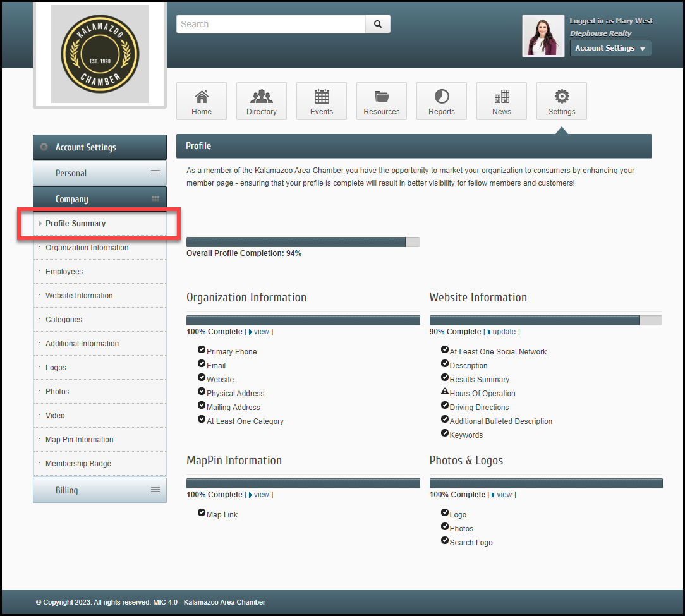The width and height of the screenshot is (685, 616).
Task: Click the Hours Of Operation warning icon
Action: pos(445,392)
